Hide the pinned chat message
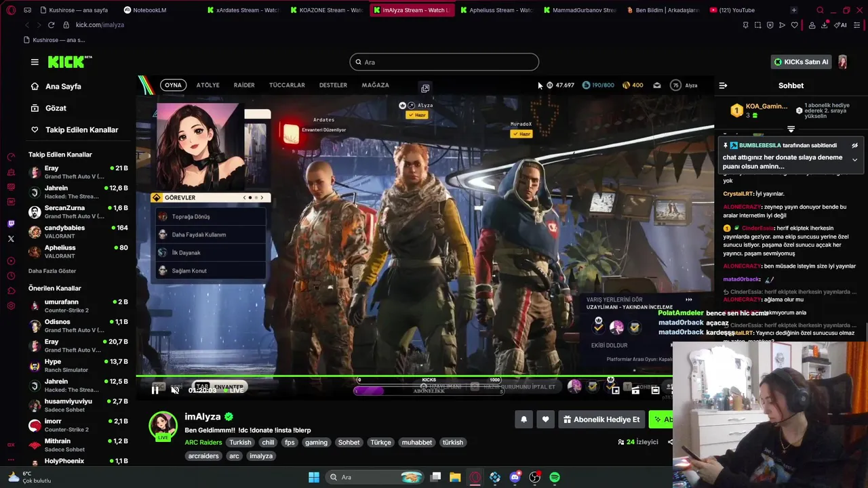 (x=854, y=145)
